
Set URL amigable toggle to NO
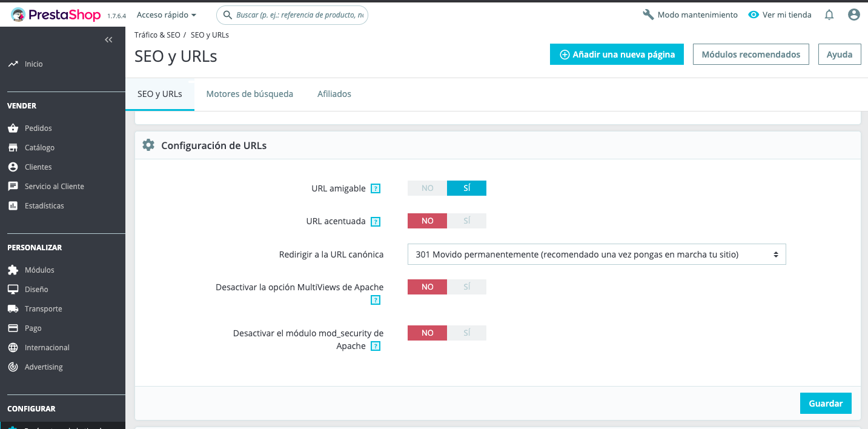tap(427, 188)
